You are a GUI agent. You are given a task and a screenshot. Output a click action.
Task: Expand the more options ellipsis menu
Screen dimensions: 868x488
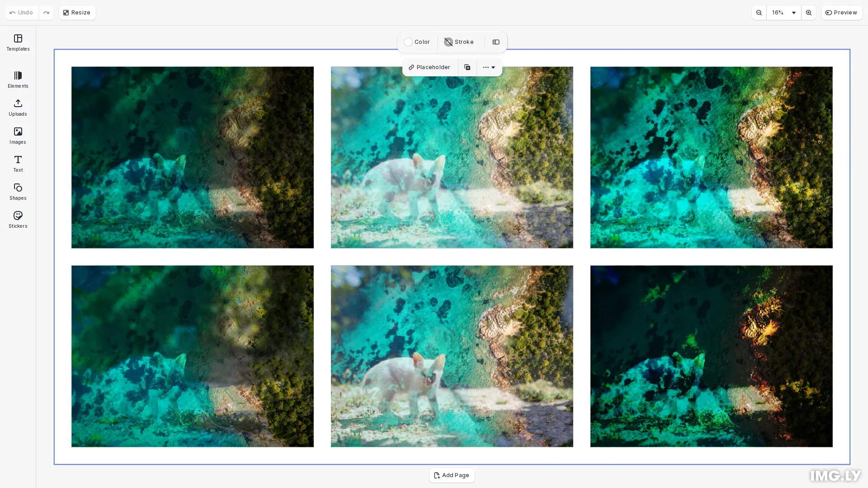click(486, 67)
